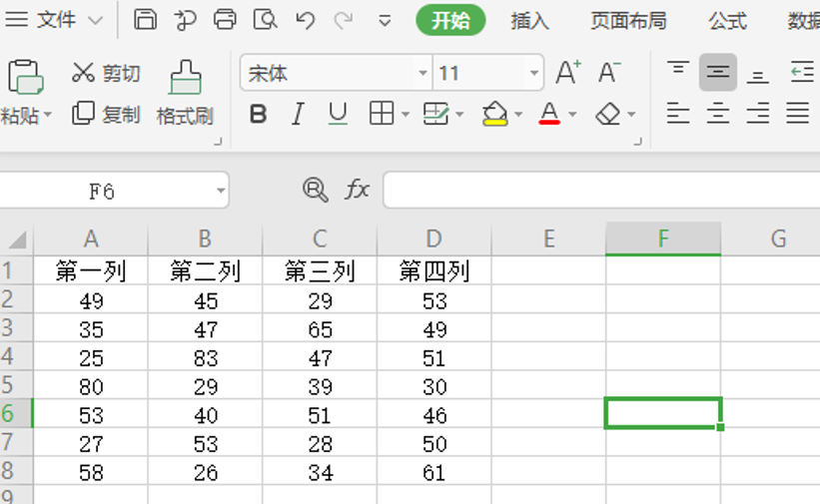Image resolution: width=820 pixels, height=504 pixels.
Task: Switch to the 开始 tab
Action: pos(450,20)
